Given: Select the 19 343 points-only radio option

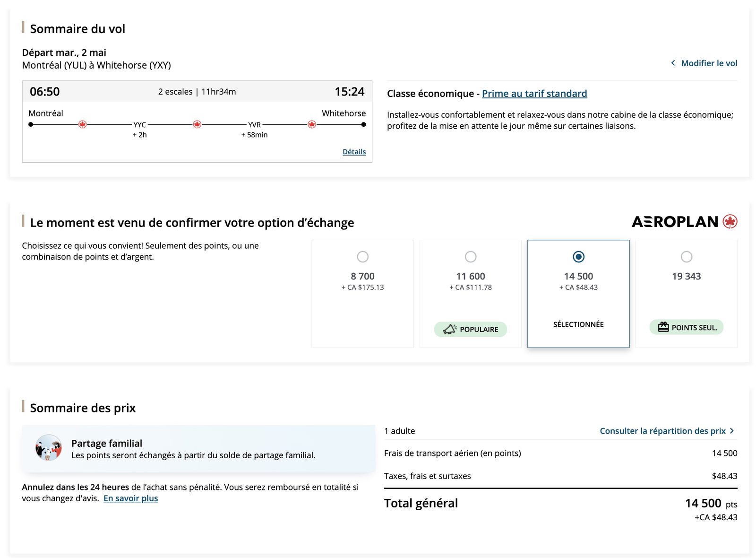Looking at the screenshot, I should [x=687, y=257].
